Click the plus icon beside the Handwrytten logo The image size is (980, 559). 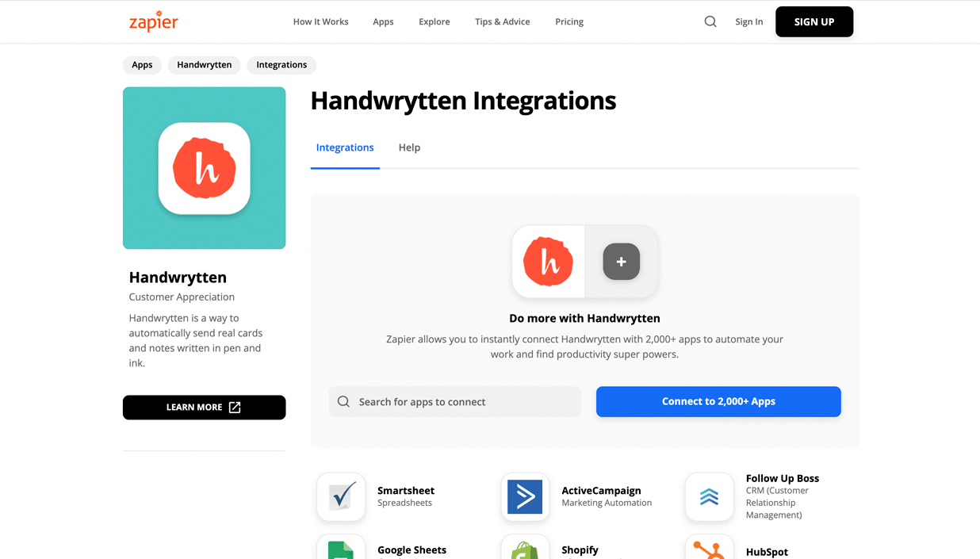click(x=621, y=262)
